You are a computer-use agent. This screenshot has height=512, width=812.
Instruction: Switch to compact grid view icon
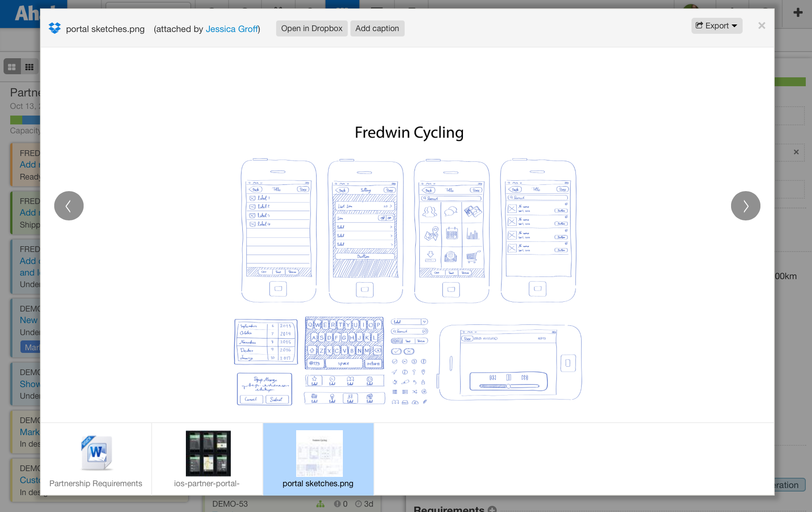(x=29, y=67)
